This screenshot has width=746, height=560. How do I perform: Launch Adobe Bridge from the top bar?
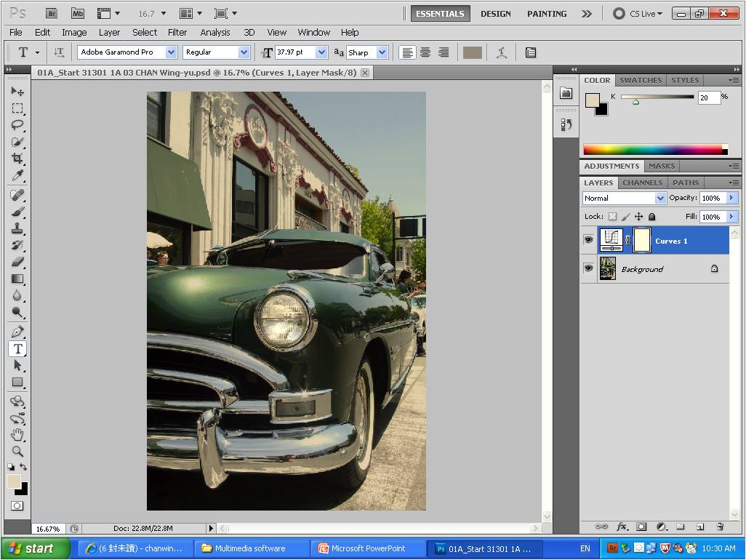51,13
